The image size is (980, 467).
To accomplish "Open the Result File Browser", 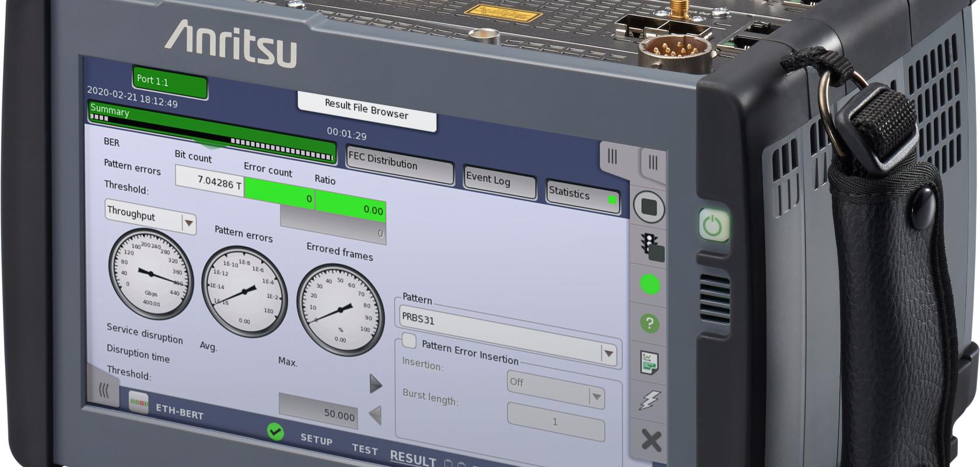I will point(367,111).
